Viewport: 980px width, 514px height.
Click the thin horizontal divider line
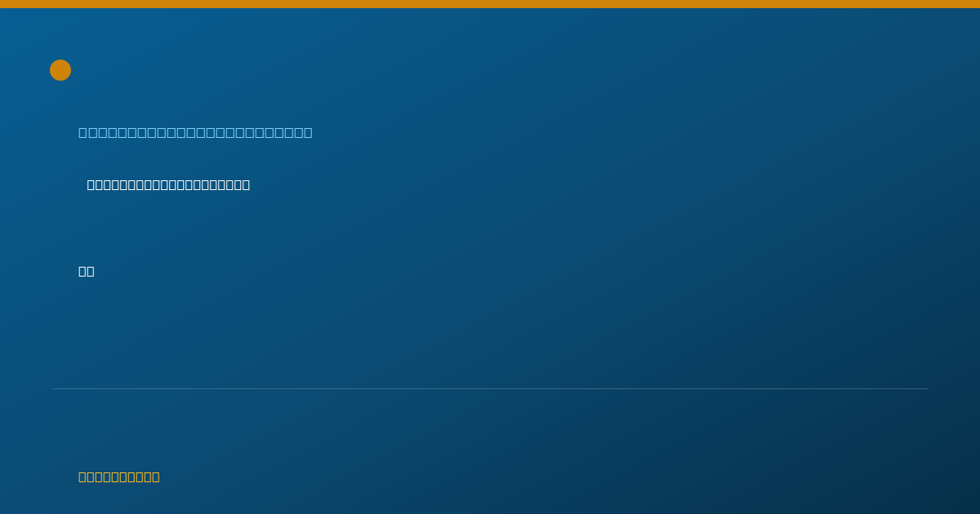(x=490, y=388)
